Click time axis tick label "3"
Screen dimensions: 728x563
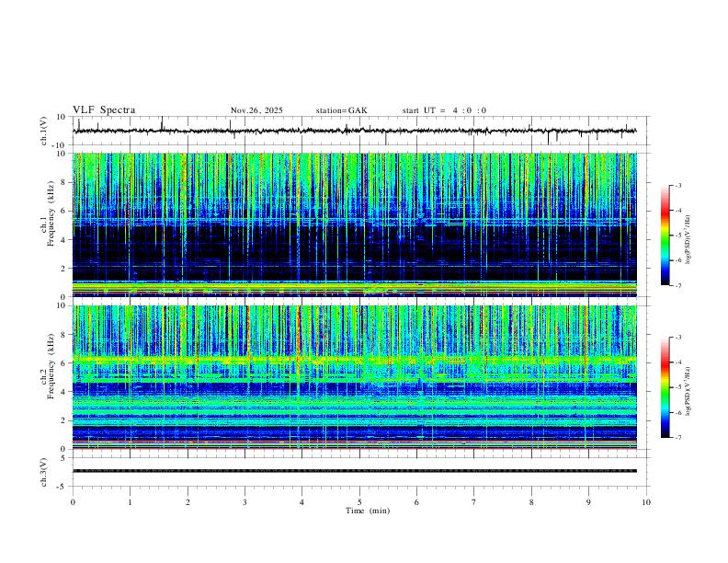click(x=245, y=502)
